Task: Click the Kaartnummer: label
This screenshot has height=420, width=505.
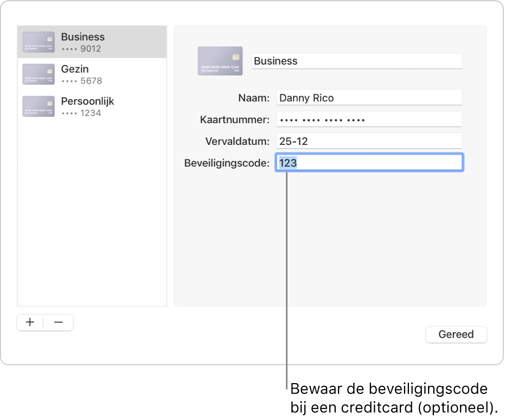Action: coord(235,120)
